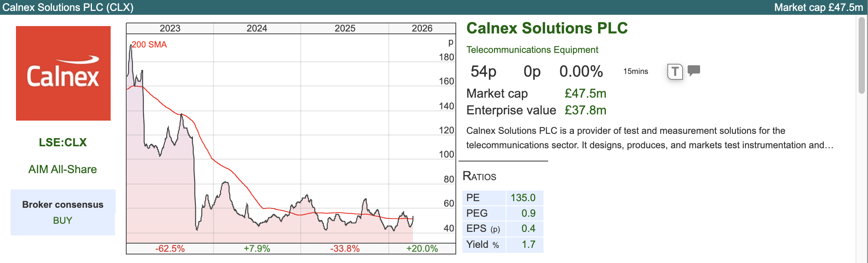
Task: Expand the truncated company description text
Action: [828, 145]
